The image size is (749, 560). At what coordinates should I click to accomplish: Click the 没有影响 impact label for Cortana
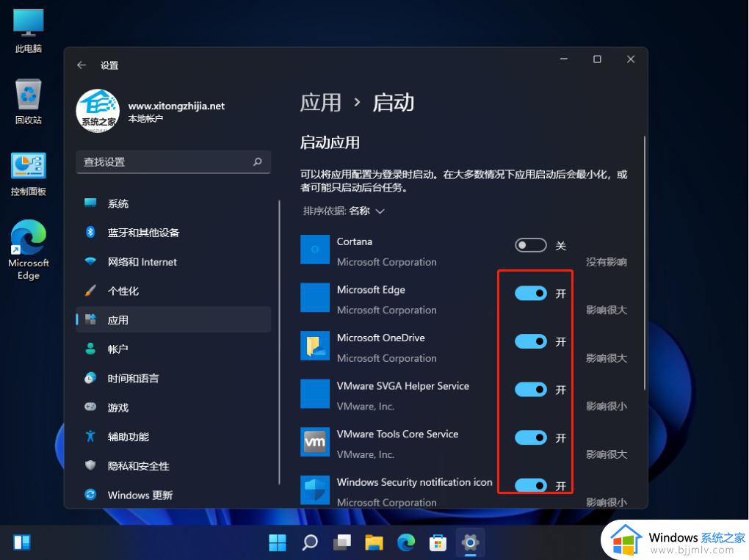pyautogui.click(x=606, y=261)
